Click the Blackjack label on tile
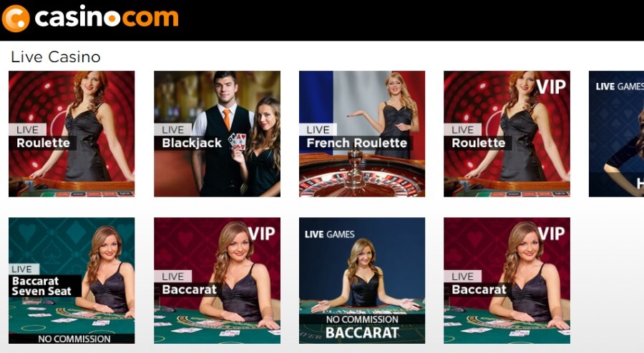Screen dimensions: 644x353 (x=191, y=143)
